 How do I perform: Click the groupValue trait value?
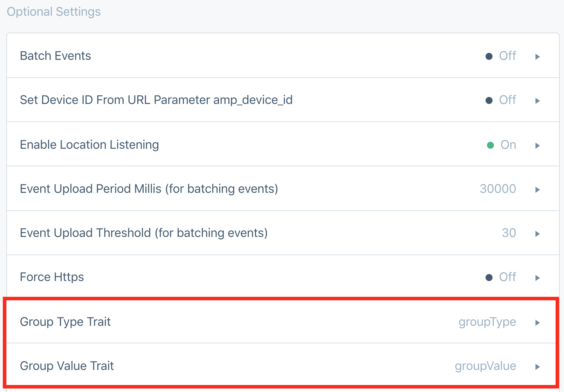[485, 366]
